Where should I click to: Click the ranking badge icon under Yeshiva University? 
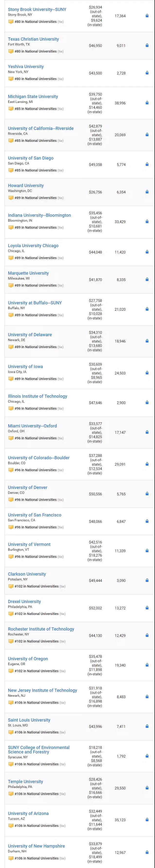pos(11,79)
